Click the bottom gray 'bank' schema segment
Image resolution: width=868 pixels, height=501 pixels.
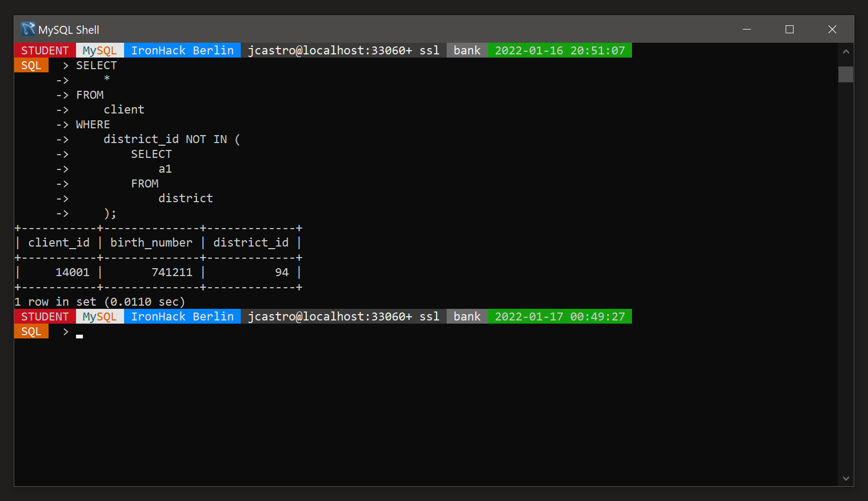[467, 317]
